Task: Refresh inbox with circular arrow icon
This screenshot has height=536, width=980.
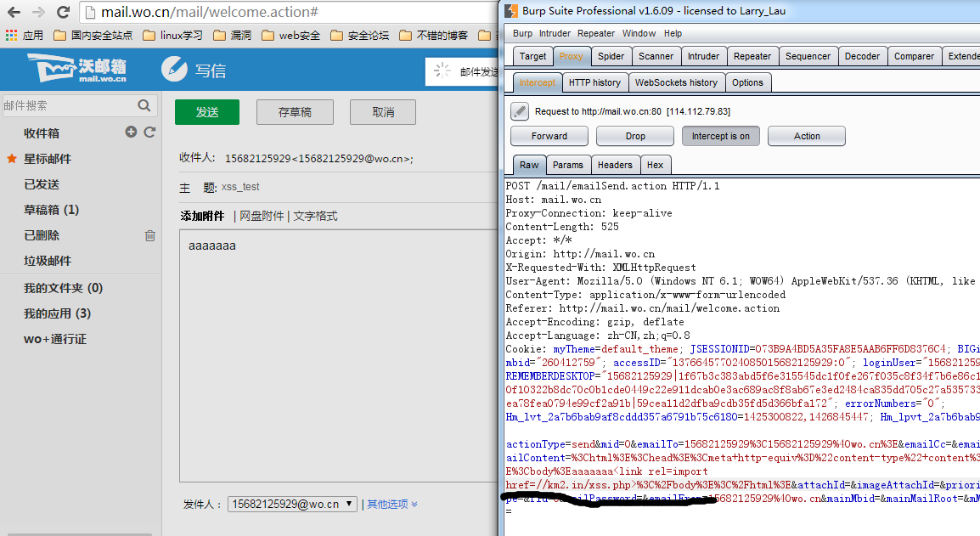Action: (149, 132)
